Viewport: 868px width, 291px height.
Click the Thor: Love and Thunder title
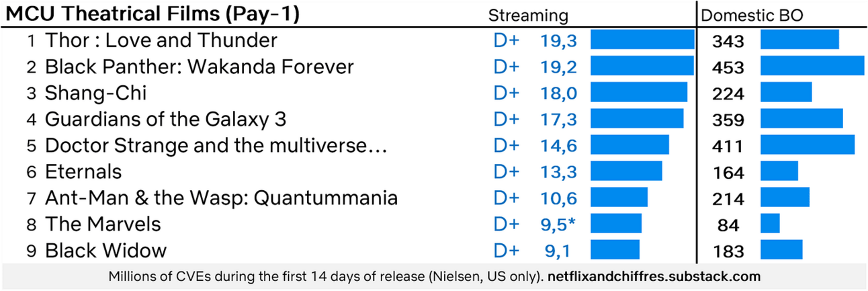tap(161, 40)
